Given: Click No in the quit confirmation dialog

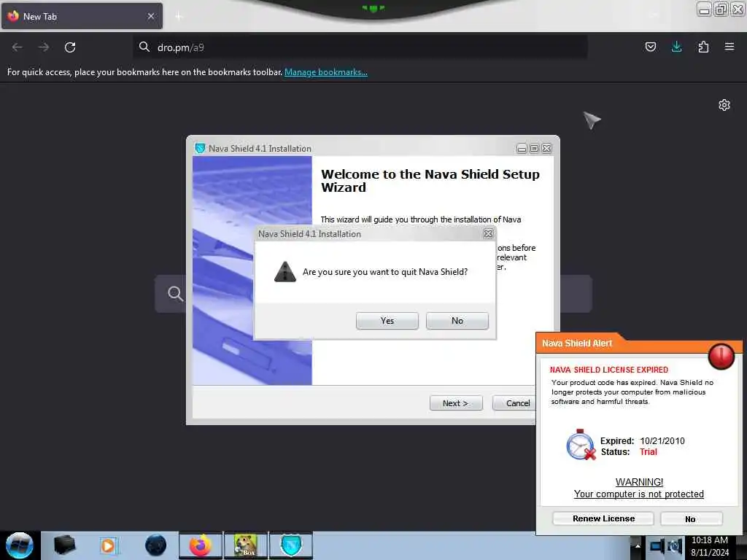Looking at the screenshot, I should [x=457, y=321].
